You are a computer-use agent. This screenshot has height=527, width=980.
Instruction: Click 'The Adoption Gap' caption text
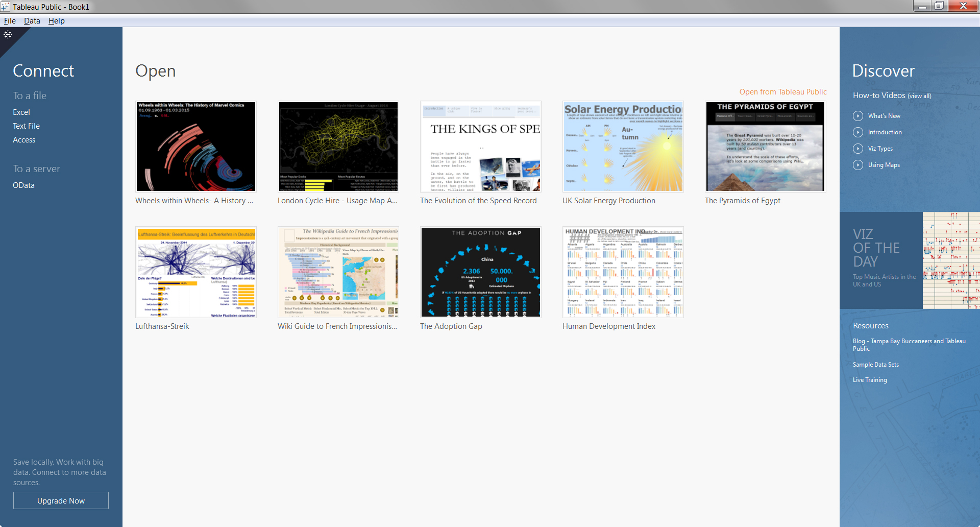click(x=451, y=326)
